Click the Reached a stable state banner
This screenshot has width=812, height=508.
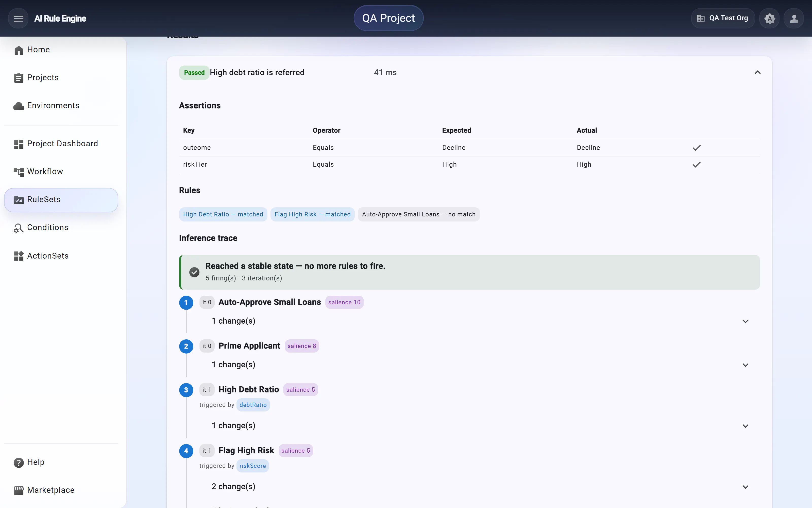coord(469,272)
